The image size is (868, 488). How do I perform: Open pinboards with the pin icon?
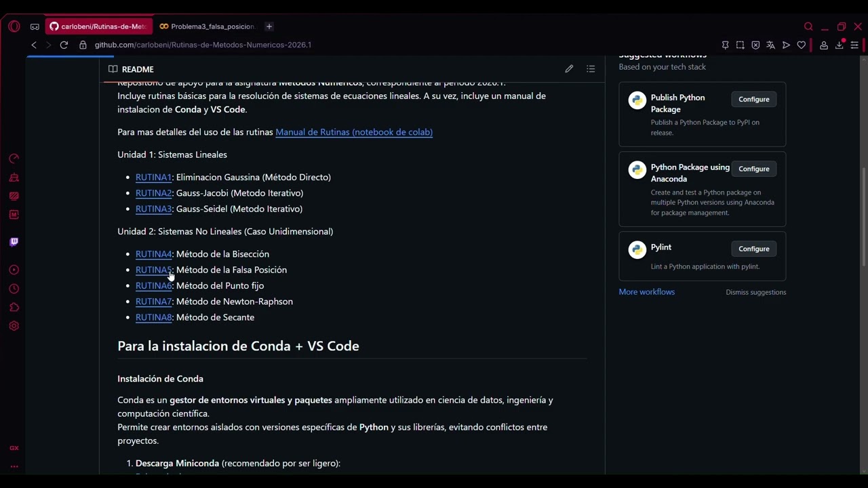(x=725, y=45)
